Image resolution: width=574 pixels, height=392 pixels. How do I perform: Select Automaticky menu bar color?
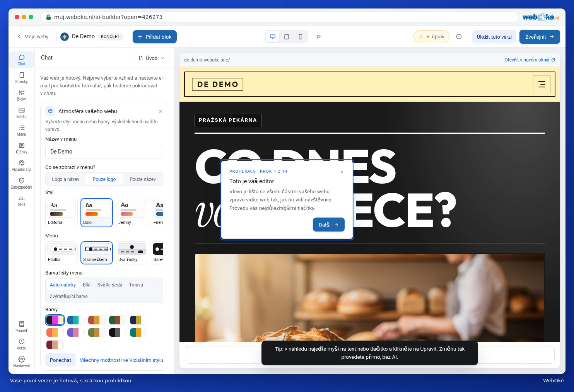tap(63, 285)
